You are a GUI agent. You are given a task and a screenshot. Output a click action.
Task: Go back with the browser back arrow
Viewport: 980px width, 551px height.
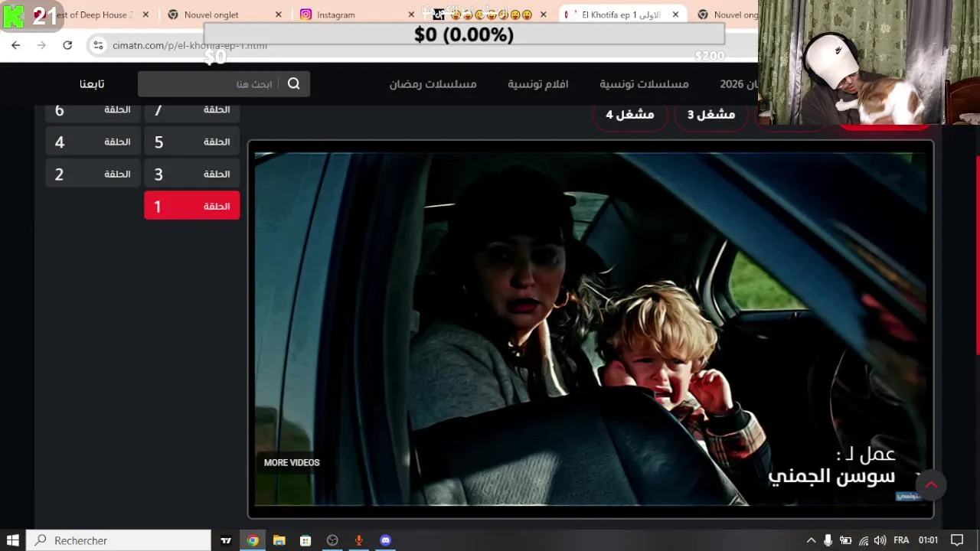(16, 45)
